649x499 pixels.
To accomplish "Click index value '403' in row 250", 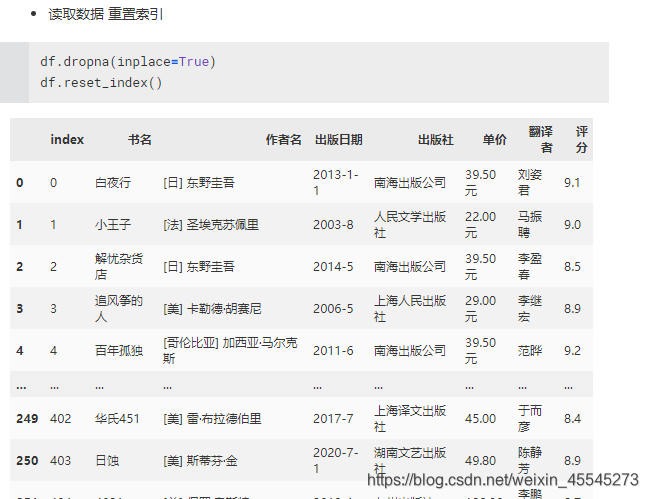I will click(x=60, y=461).
